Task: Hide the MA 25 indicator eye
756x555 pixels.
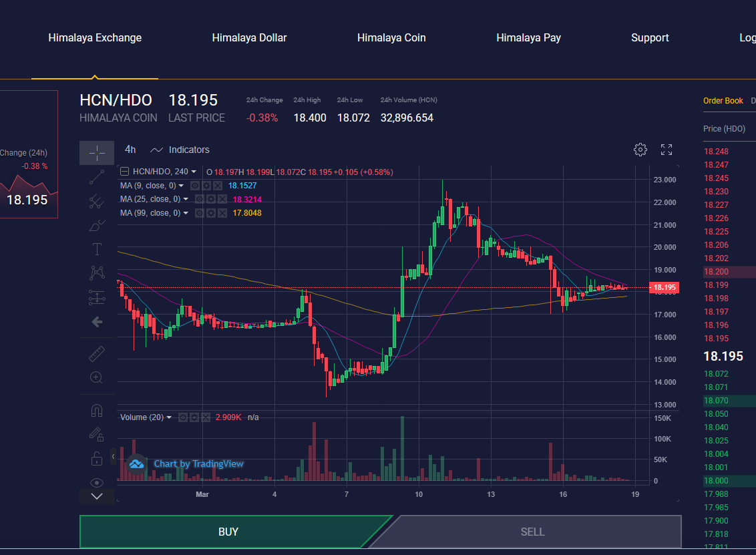Action: click(x=200, y=199)
